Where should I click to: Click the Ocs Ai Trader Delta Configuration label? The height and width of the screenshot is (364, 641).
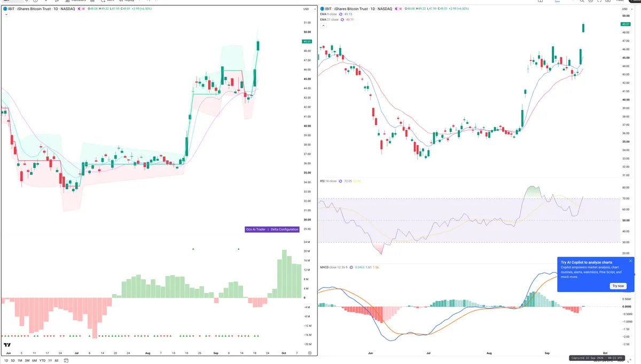[x=272, y=230]
